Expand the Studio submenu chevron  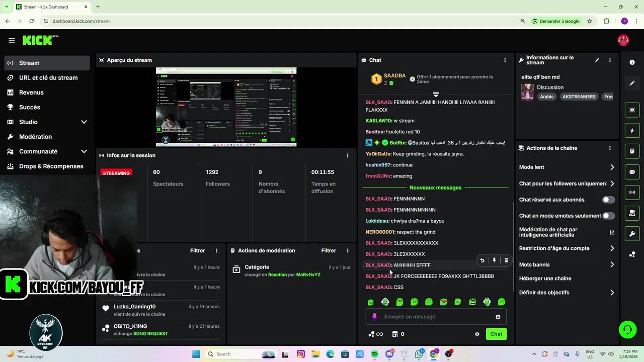click(x=84, y=122)
